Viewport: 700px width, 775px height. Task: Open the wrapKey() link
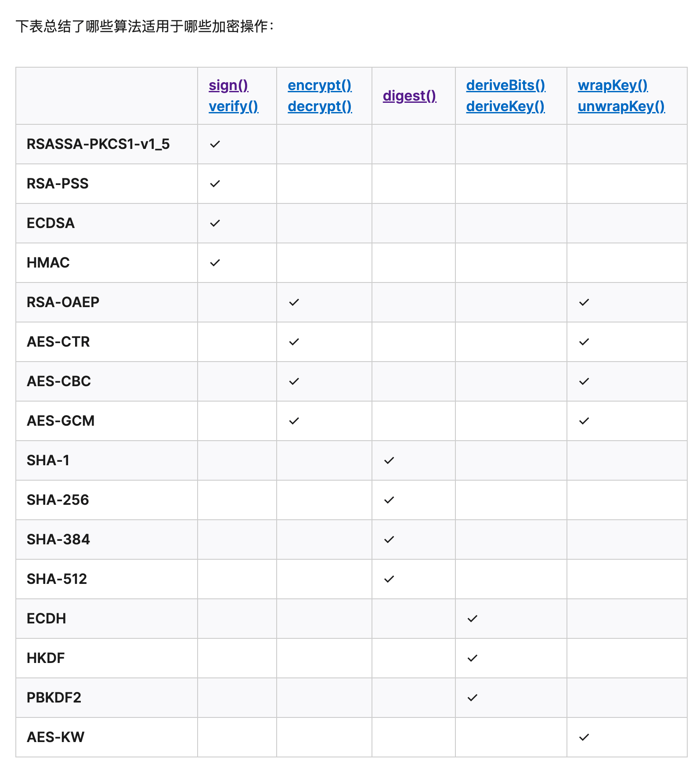coord(613,85)
